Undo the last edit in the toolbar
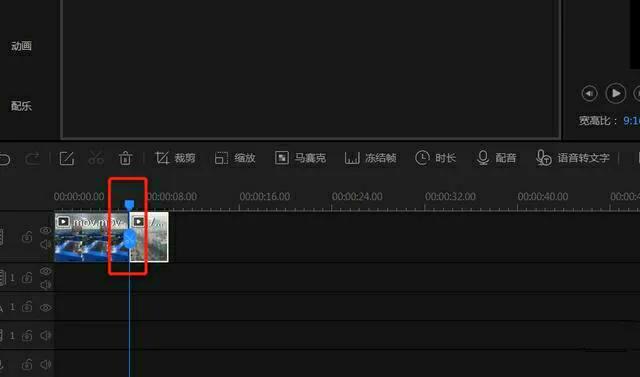Image resolution: width=640 pixels, height=377 pixels. (4, 158)
